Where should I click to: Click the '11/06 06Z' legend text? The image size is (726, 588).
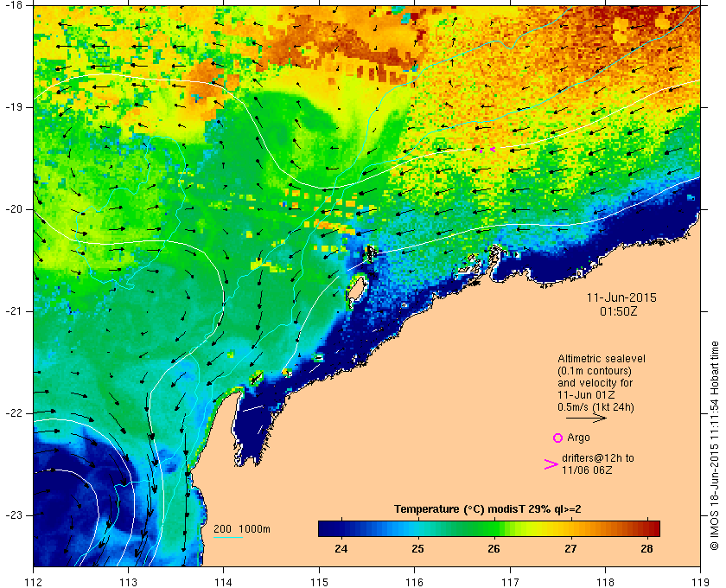coord(587,470)
